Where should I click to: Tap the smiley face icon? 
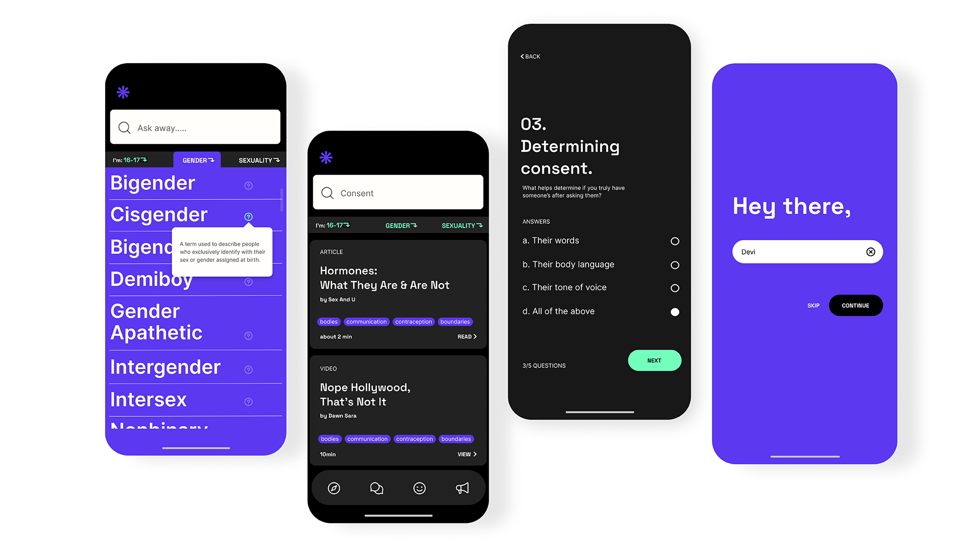coord(421,487)
